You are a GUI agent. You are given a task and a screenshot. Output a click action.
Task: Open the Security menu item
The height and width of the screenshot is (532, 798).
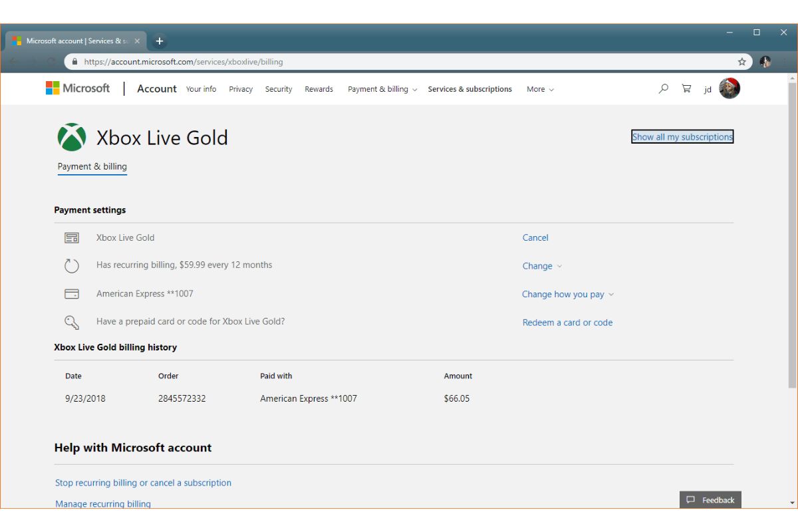point(278,89)
